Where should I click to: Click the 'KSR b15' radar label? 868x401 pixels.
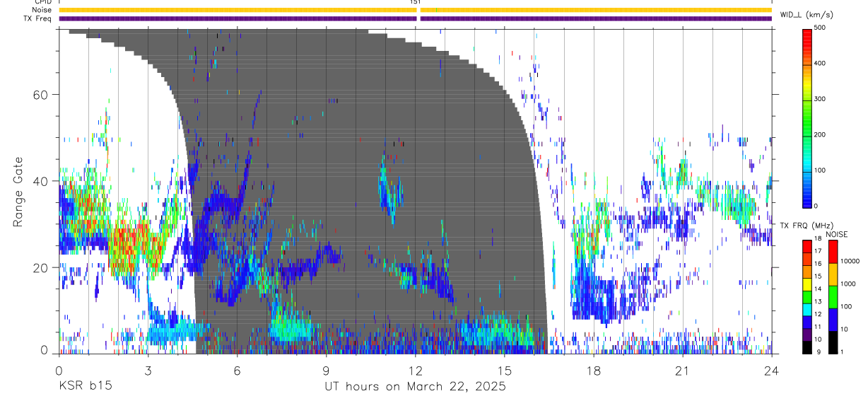click(x=85, y=387)
